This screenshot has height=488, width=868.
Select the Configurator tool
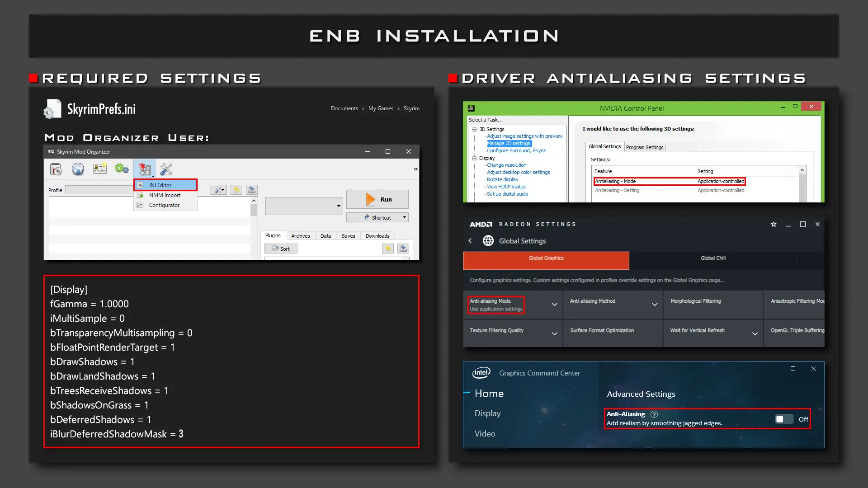click(x=165, y=204)
